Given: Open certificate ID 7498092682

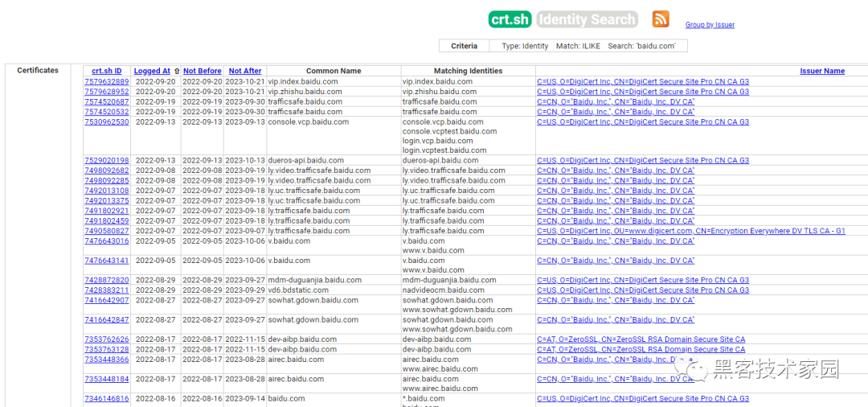Looking at the screenshot, I should point(107,171).
